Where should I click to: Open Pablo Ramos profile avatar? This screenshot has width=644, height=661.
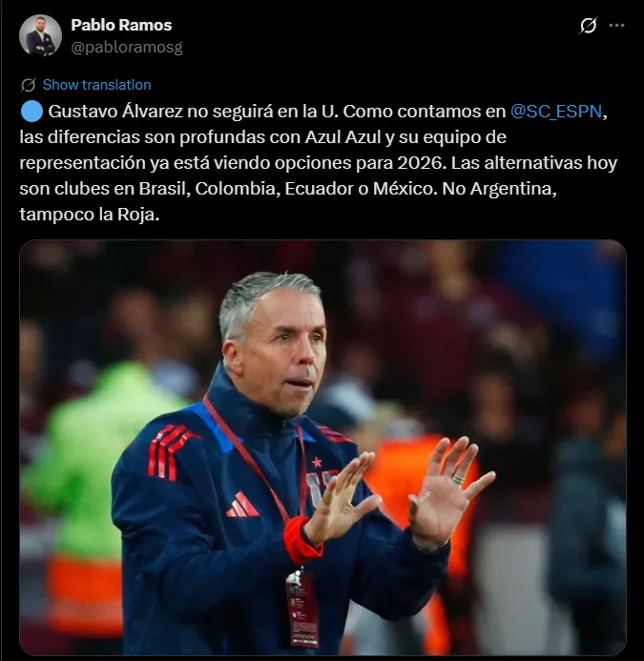click(x=40, y=35)
